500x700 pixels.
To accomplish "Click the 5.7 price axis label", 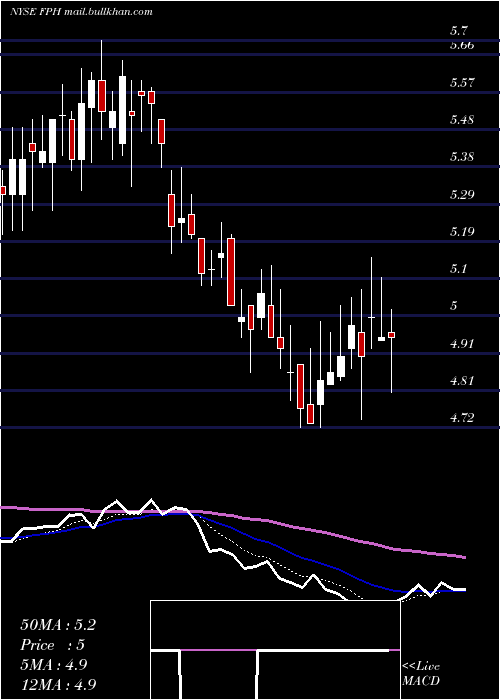I will [x=459, y=31].
